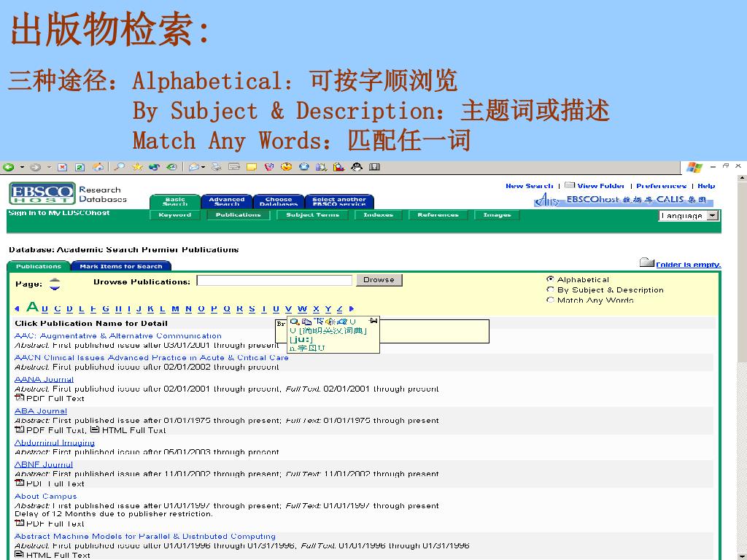Click the Print icon in browser toolbar
Image resolution: width=747 pixels, height=560 pixels.
216,167
